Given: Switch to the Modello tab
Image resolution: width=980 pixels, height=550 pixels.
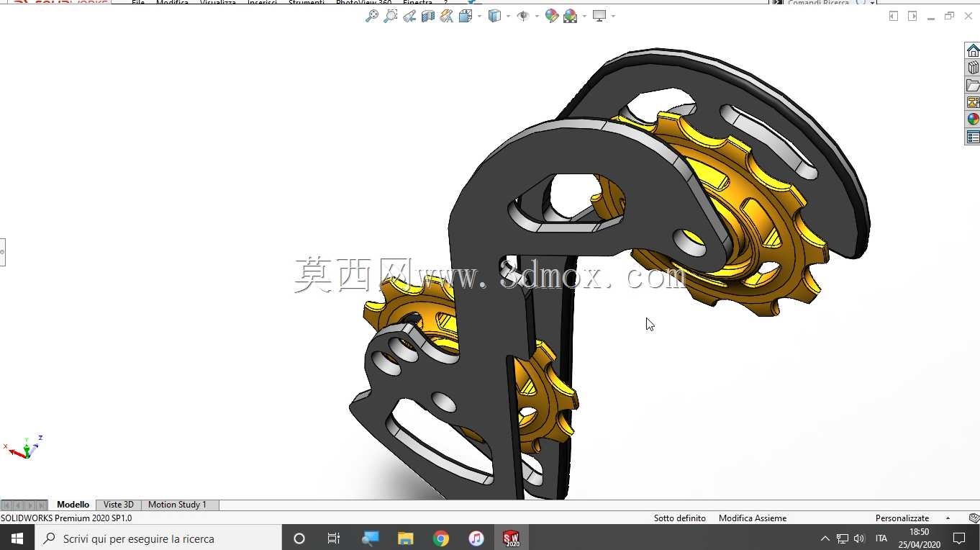Looking at the screenshot, I should (x=73, y=505).
